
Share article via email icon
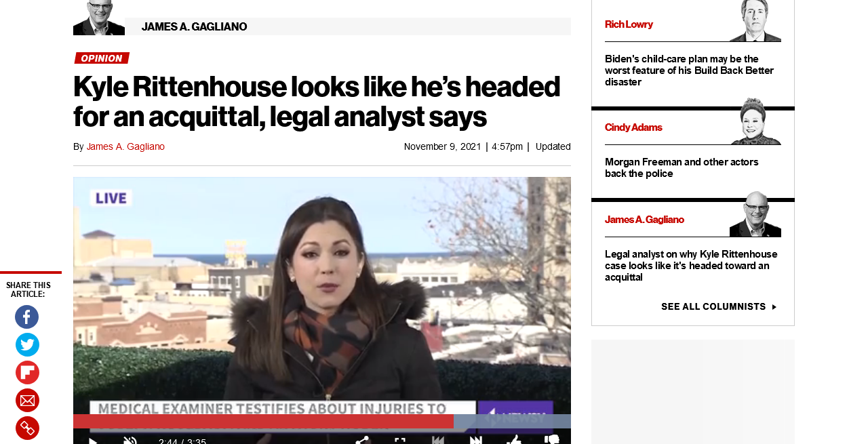pyautogui.click(x=27, y=400)
